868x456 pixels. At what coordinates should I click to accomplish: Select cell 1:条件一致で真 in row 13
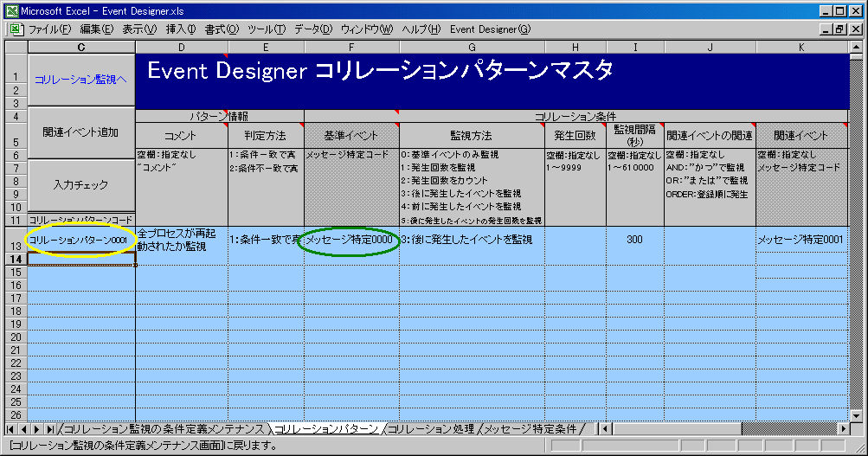tap(266, 240)
